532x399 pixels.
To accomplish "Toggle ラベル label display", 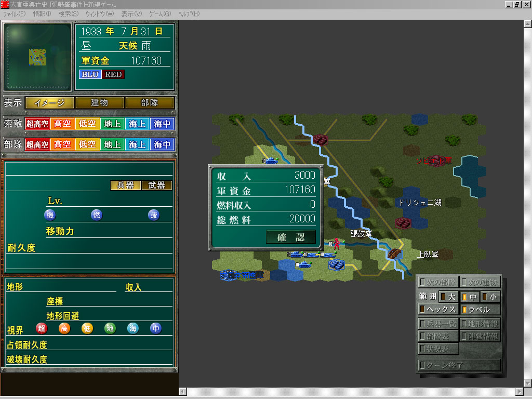I will point(480,310).
